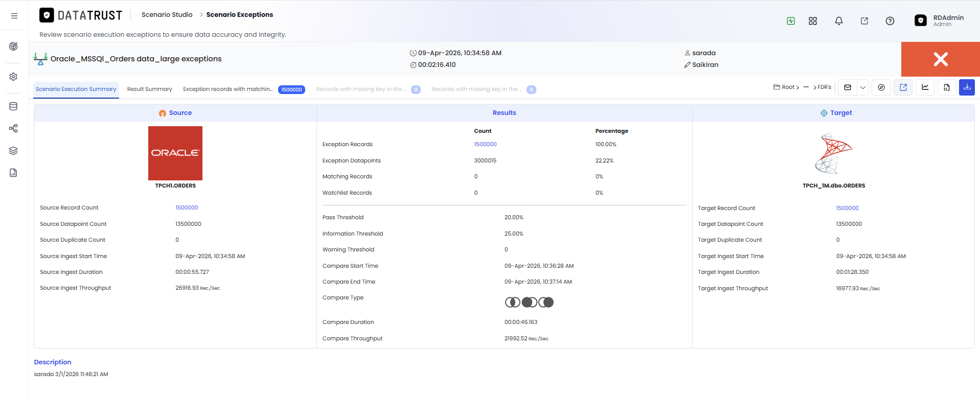Open the target icon in the left sidebar
The width and height of the screenshot is (980, 395).
point(14,47)
